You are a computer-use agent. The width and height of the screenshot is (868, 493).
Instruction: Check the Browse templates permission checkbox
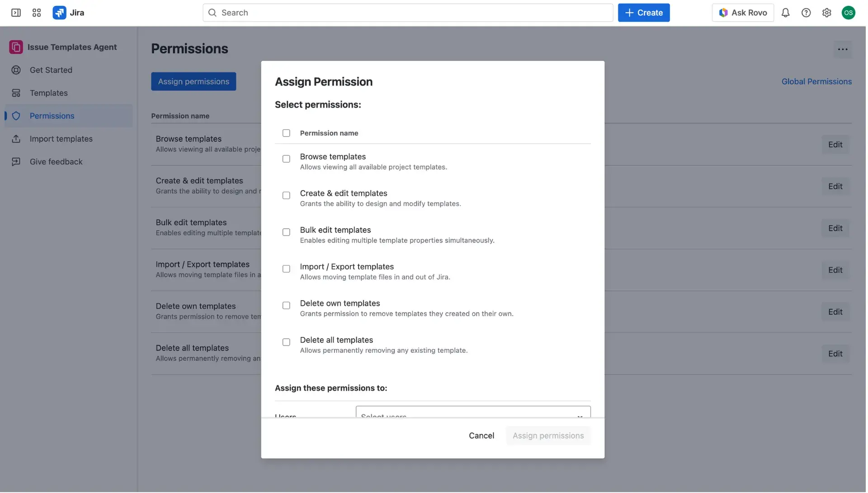[286, 159]
